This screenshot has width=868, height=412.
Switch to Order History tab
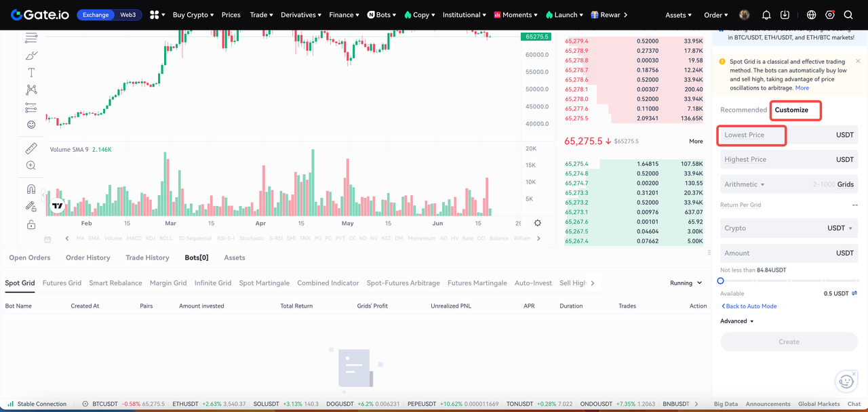pyautogui.click(x=87, y=257)
